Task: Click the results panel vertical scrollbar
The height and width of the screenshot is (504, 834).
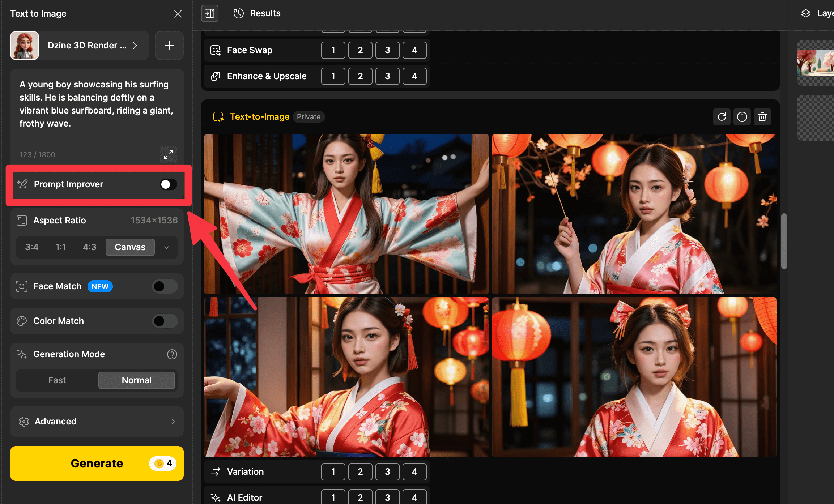Action: pos(784,241)
